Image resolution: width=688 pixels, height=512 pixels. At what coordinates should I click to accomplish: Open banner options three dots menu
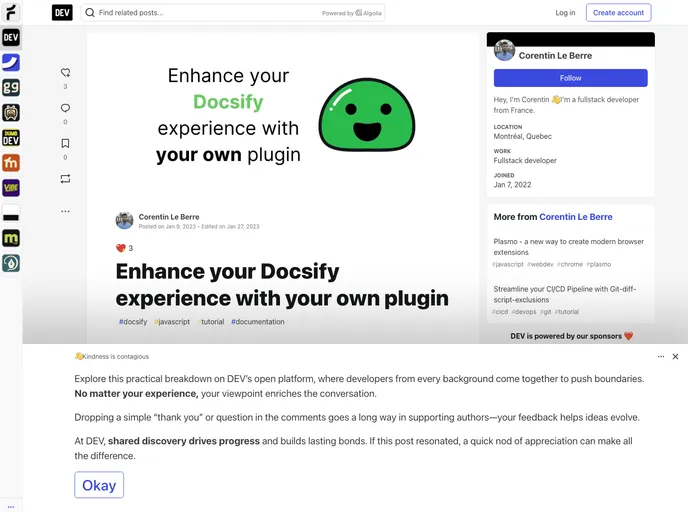[661, 357]
